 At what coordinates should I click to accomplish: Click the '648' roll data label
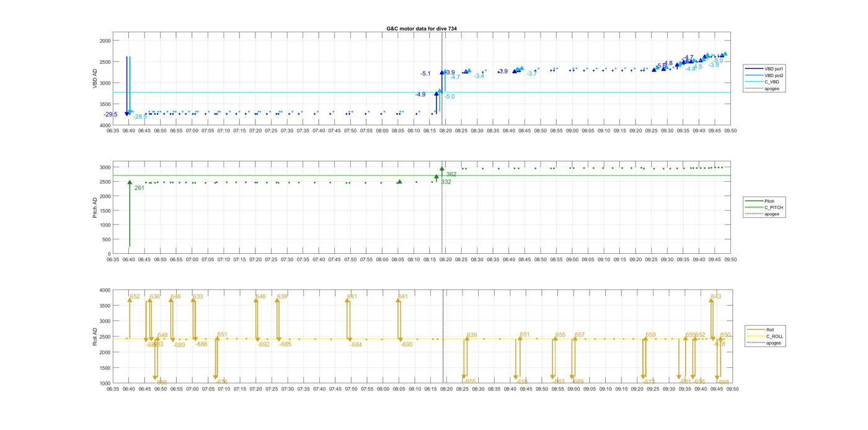tap(162, 335)
